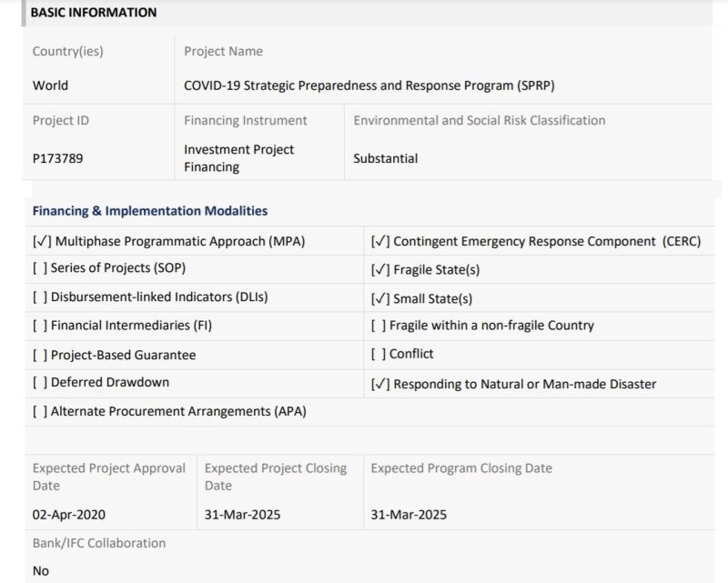Click the Financing & Implementation Modalities heading
The image size is (728, 583).
(150, 211)
